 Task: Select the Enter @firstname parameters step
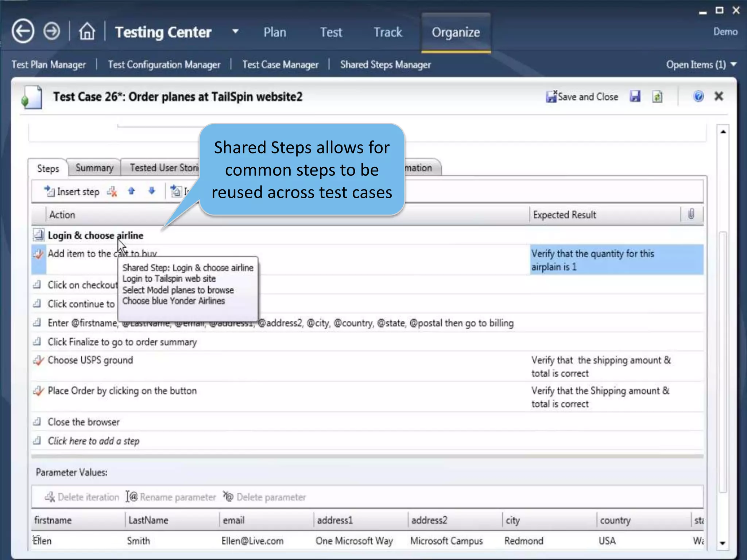pos(280,323)
